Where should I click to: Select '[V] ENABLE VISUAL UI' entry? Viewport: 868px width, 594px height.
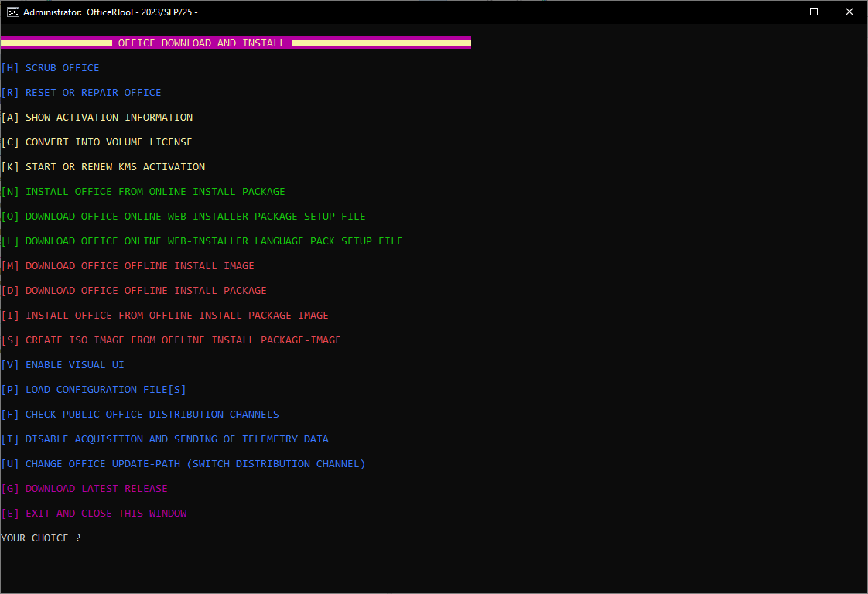(x=63, y=365)
